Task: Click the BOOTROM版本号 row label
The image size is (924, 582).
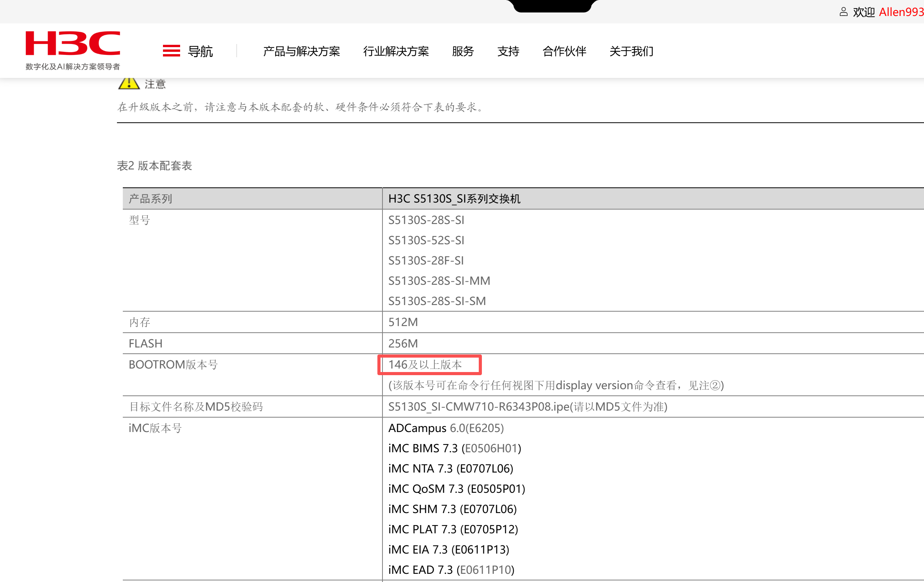Action: (x=173, y=365)
